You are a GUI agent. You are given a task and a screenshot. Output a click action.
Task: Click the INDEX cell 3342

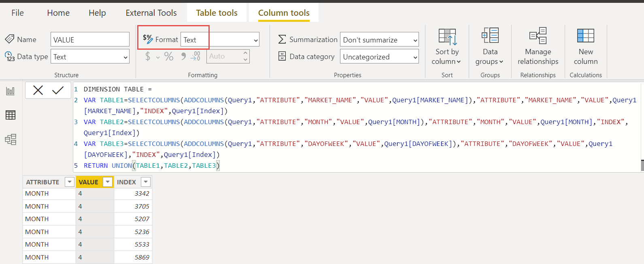(133, 194)
